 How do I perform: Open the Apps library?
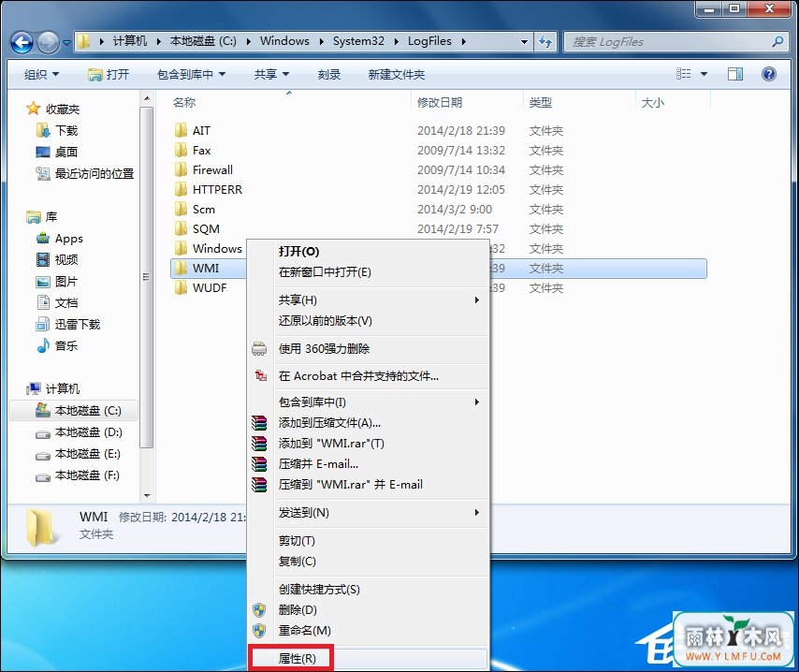click(x=60, y=238)
